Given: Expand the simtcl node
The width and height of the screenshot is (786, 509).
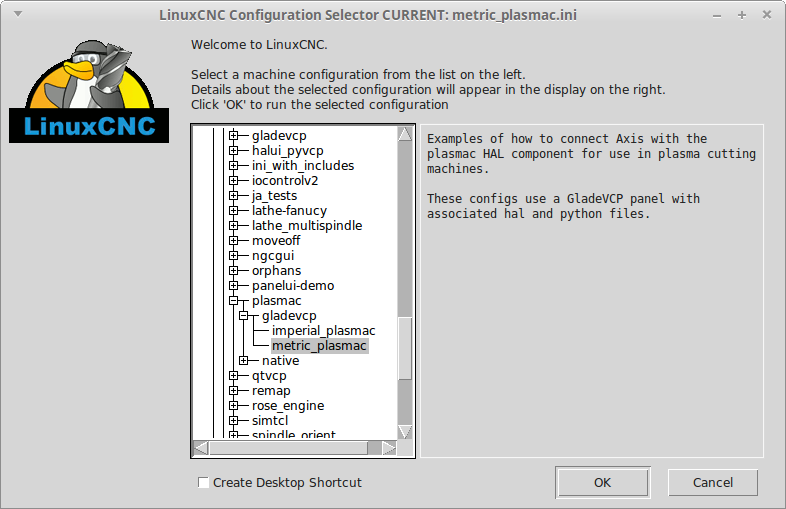Looking at the screenshot, I should [234, 421].
